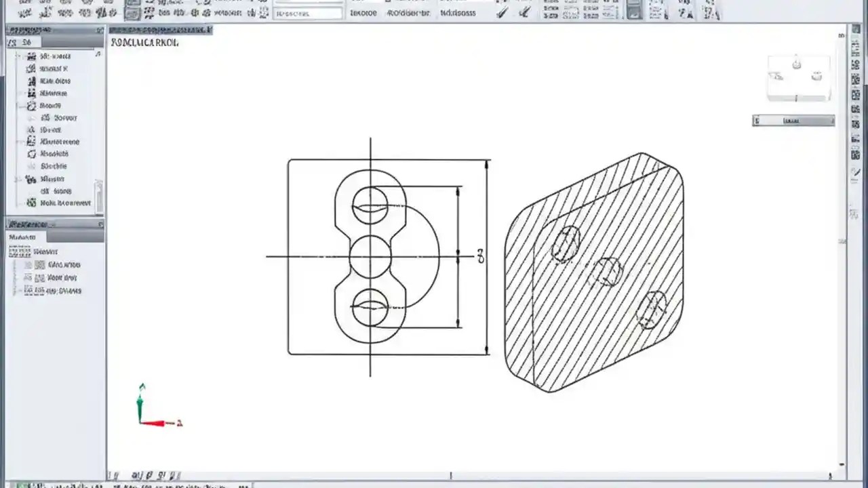Screen dimensions: 868x488
Task: Toggle visibility of the second feature in the tree
Action: [31, 68]
